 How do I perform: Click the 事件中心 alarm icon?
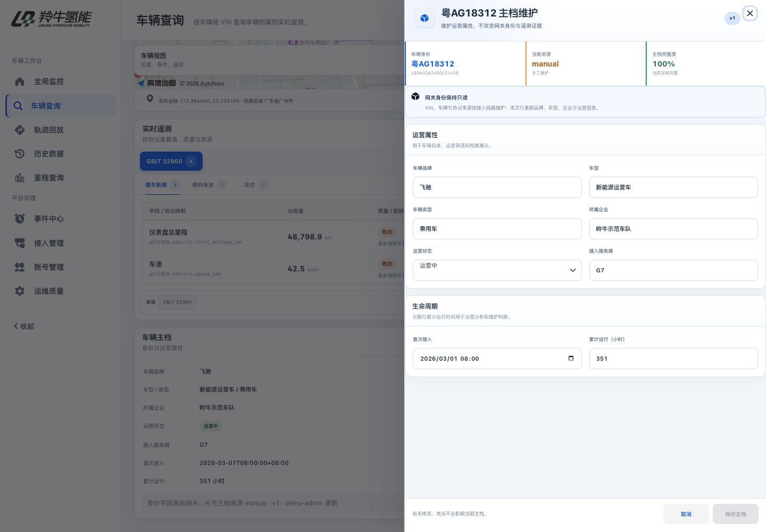tap(20, 219)
